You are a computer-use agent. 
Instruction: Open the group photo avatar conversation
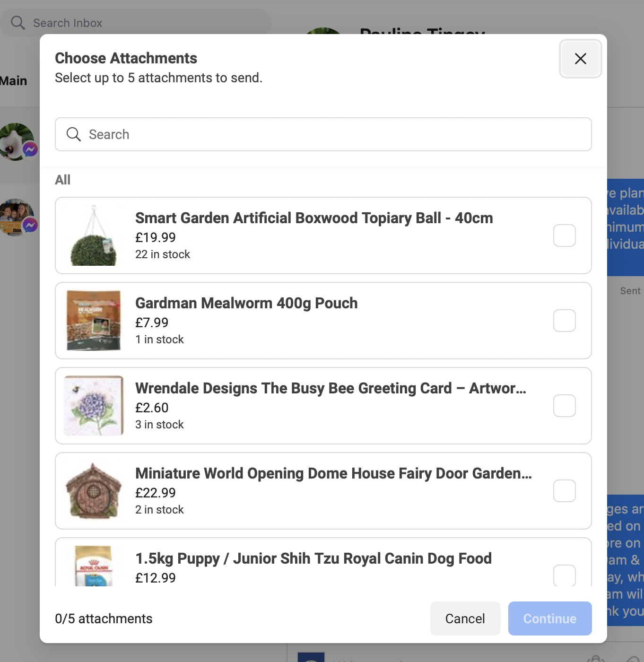click(17, 217)
